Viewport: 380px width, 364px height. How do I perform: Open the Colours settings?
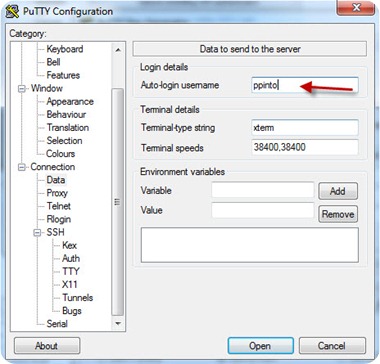click(x=60, y=154)
